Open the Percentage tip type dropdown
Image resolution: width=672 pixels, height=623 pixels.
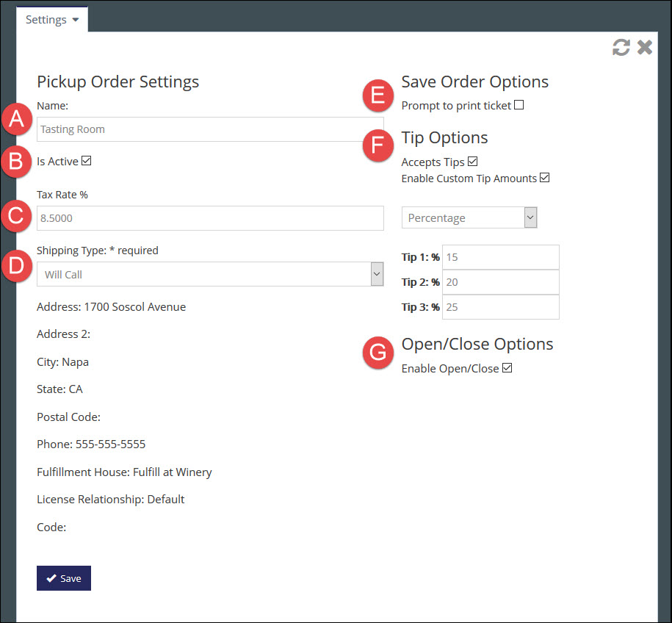click(530, 217)
